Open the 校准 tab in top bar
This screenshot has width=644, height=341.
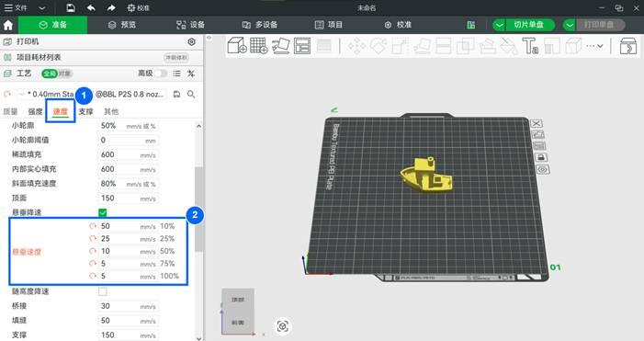coord(398,25)
